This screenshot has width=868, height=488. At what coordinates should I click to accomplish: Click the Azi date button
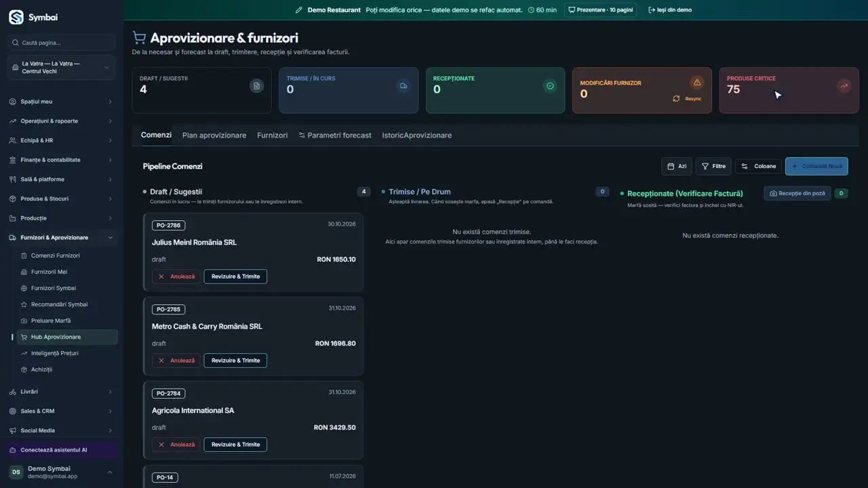(677, 166)
